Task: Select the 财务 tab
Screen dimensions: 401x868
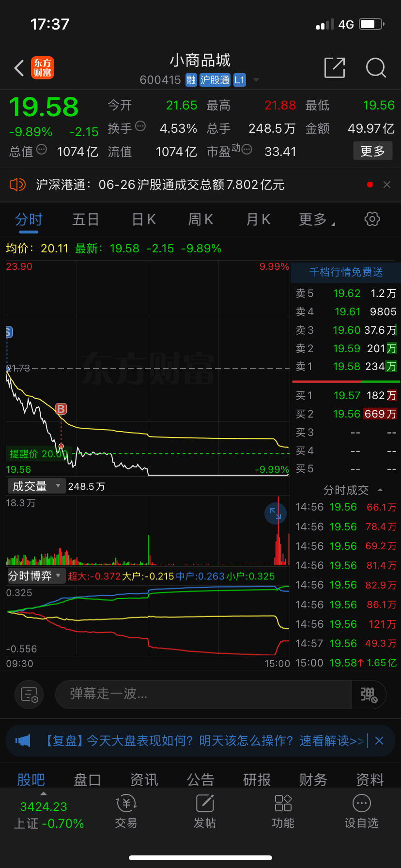Action: click(x=313, y=779)
